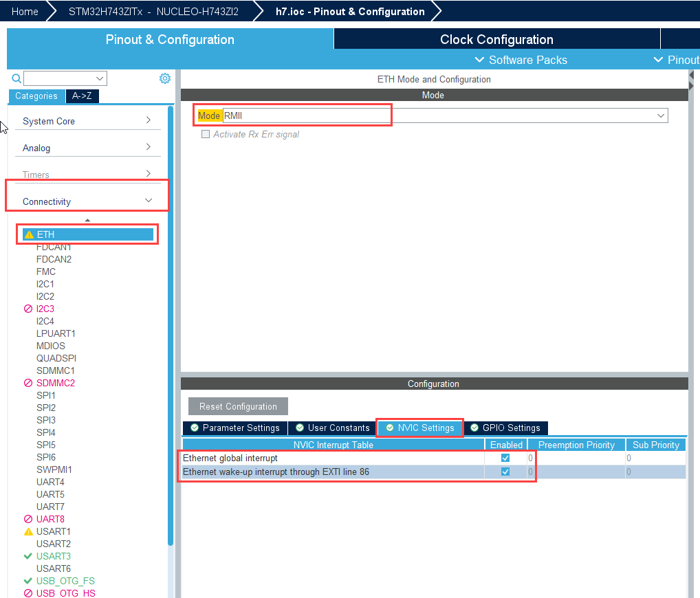
Task: Click the ETH yellow warning icon
Action: (29, 234)
